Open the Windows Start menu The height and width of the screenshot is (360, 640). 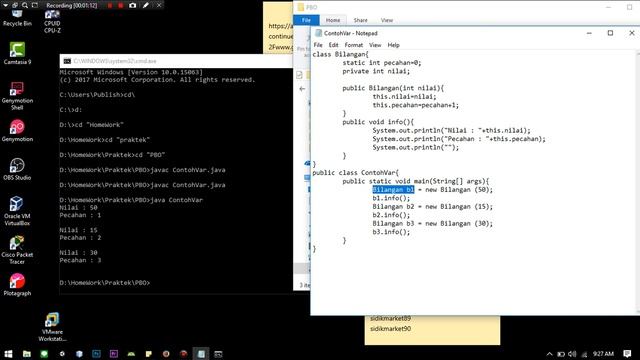[8, 354]
